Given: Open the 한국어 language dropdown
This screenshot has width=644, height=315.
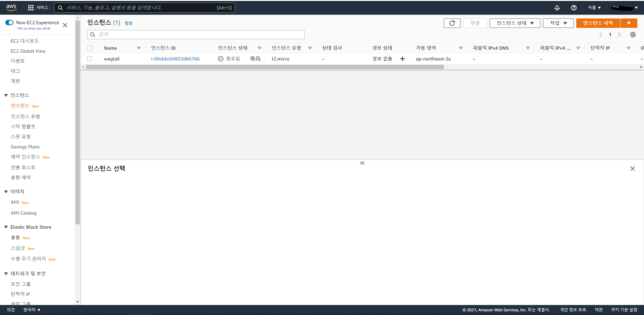Looking at the screenshot, I should pyautogui.click(x=32, y=310).
